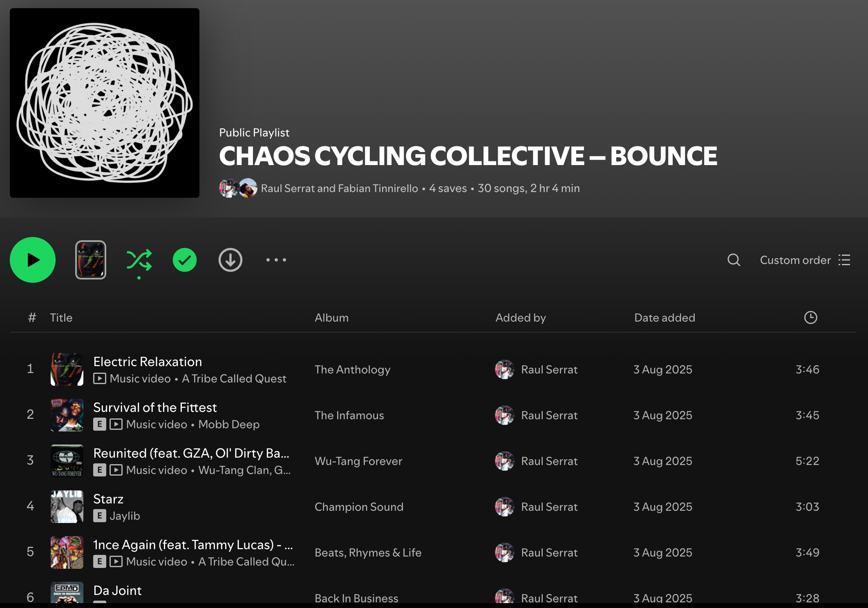Open the Custom order sorting dropdown
The height and width of the screenshot is (608, 868).
[794, 260]
